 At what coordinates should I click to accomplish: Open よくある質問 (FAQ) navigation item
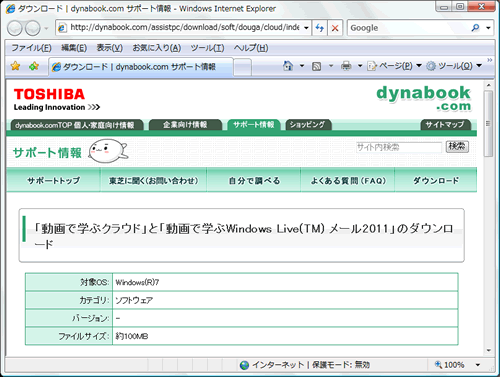[x=348, y=180]
